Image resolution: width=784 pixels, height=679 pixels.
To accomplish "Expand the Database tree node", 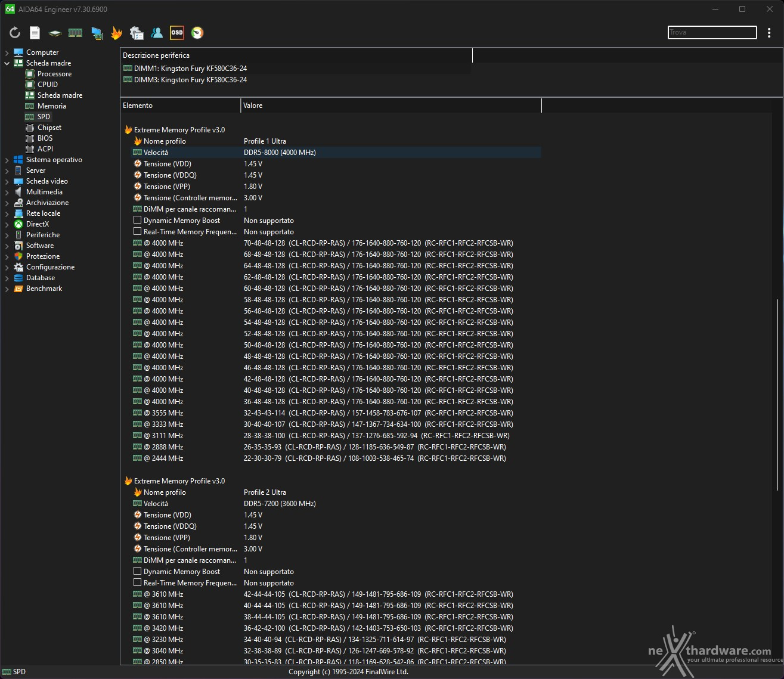I will click(x=7, y=278).
